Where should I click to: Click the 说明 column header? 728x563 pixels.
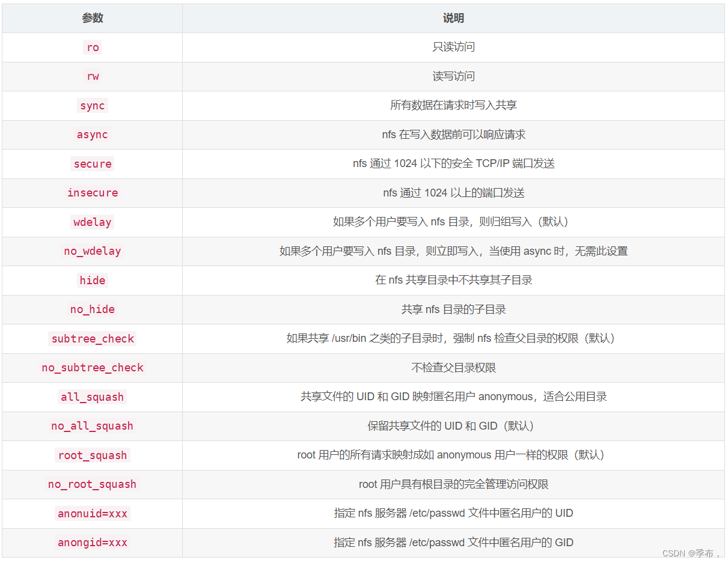point(453,19)
